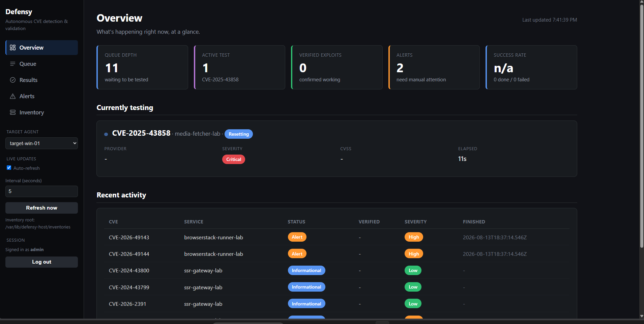Click the scrollbar down arrow
This screenshot has width=644, height=324.
(x=642, y=316)
